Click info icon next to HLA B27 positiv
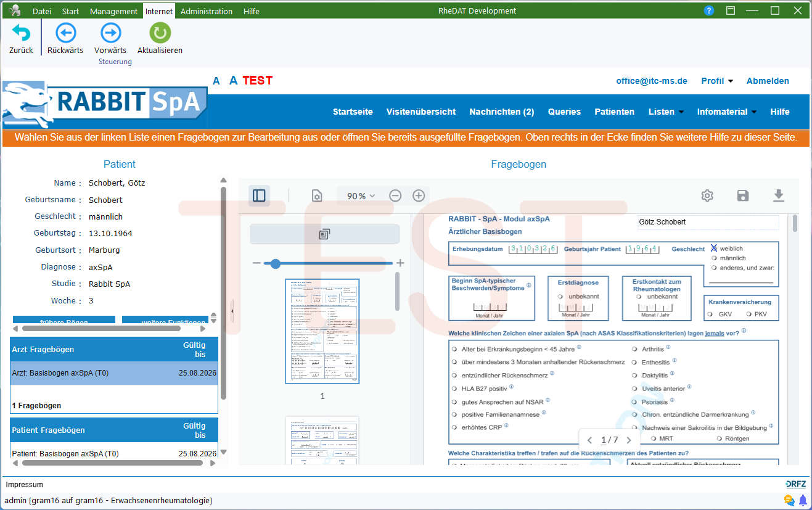This screenshot has height=510, width=812. point(512,387)
